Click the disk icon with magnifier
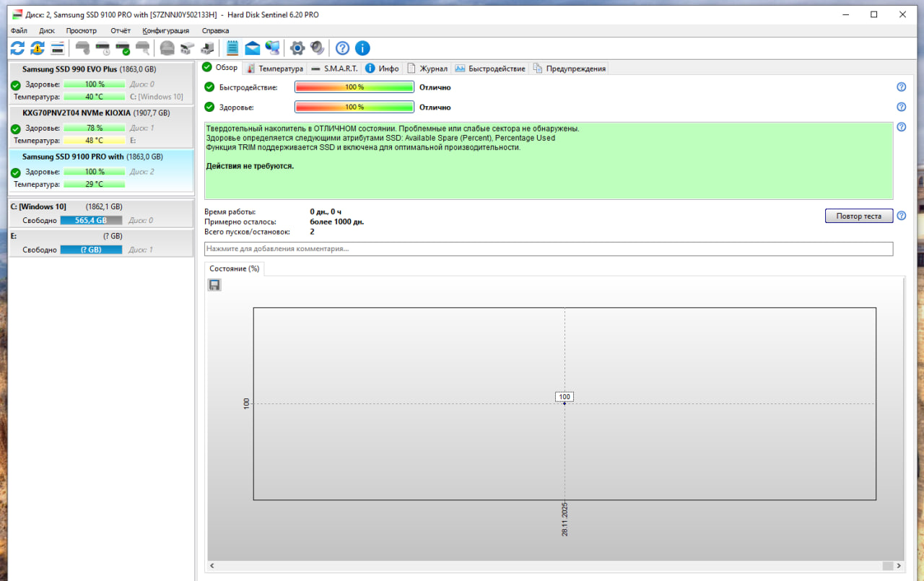Screen dimensions: 924x581 (143, 48)
